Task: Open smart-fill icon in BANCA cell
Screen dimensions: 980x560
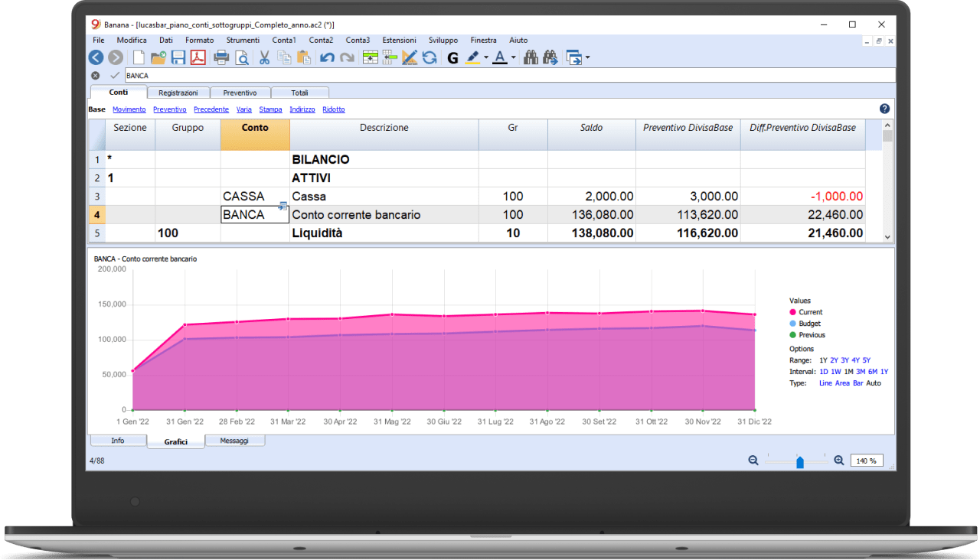Action: coord(283,207)
